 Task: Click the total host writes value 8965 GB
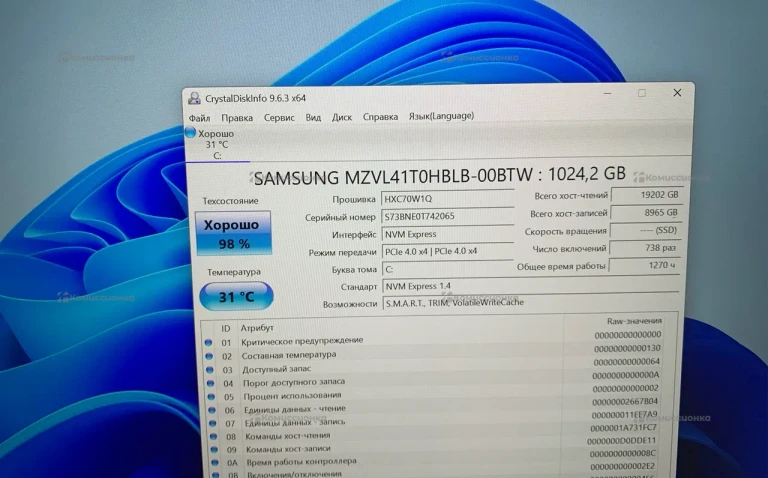tap(647, 213)
